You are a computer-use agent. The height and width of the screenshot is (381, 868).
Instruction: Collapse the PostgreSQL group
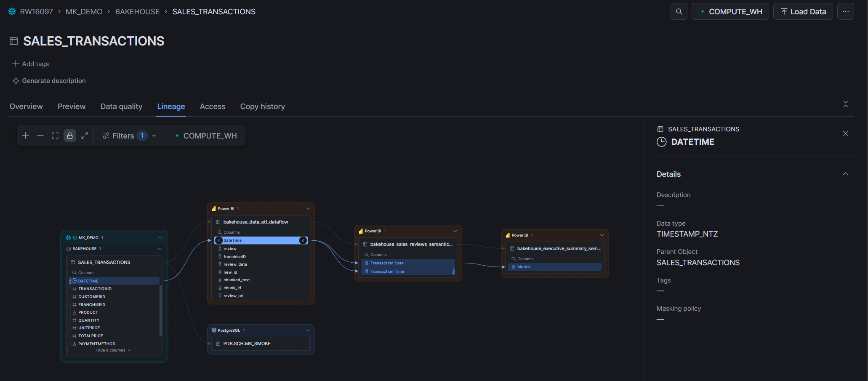(x=308, y=330)
